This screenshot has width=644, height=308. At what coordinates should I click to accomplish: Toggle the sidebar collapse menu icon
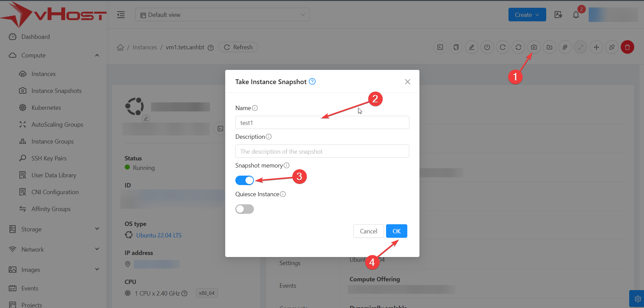click(121, 15)
